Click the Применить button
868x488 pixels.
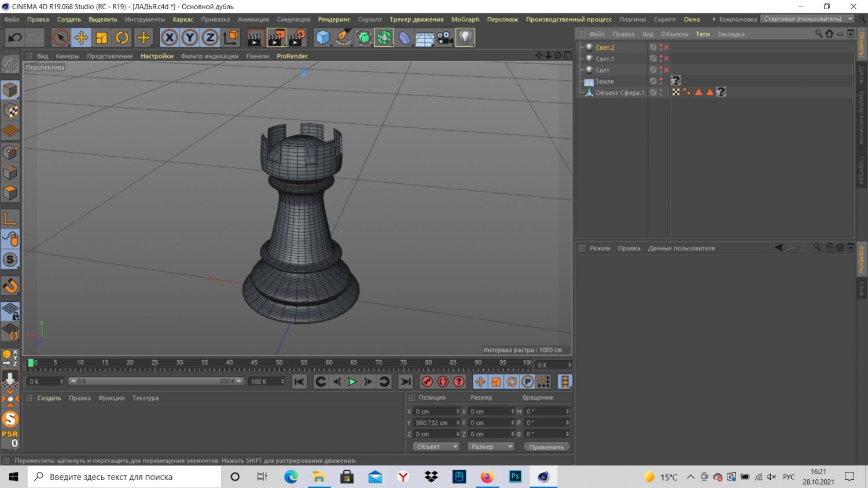[546, 447]
